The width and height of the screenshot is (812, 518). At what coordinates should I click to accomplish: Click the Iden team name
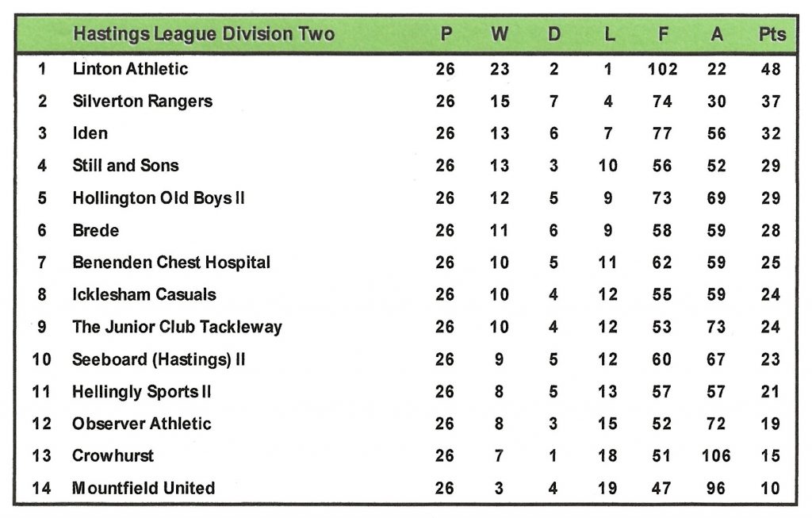[x=90, y=133]
